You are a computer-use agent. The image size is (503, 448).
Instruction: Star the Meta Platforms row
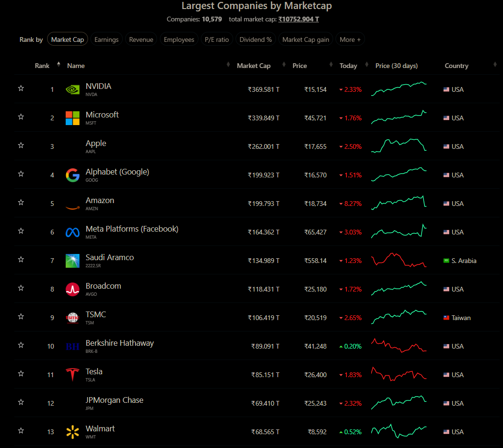pyautogui.click(x=21, y=231)
